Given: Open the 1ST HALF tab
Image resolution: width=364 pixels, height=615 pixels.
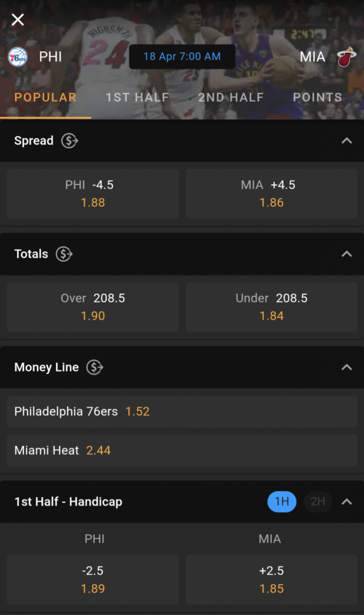Looking at the screenshot, I should [137, 97].
